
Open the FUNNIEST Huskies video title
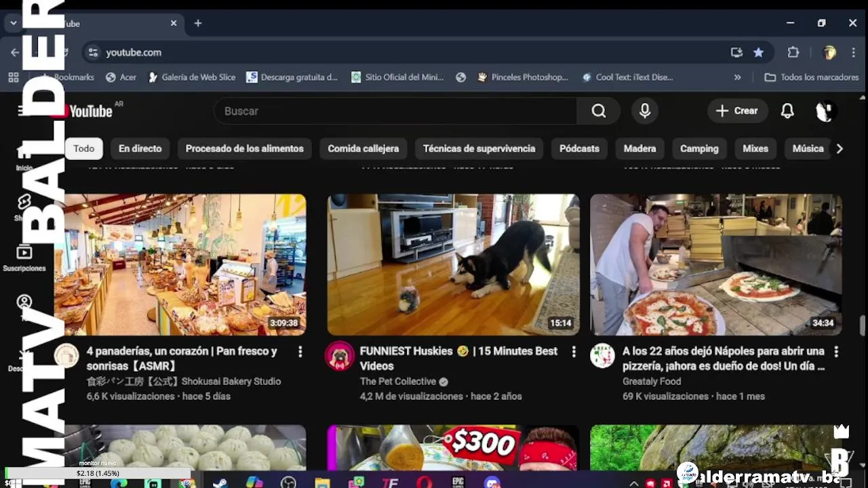pyautogui.click(x=458, y=359)
